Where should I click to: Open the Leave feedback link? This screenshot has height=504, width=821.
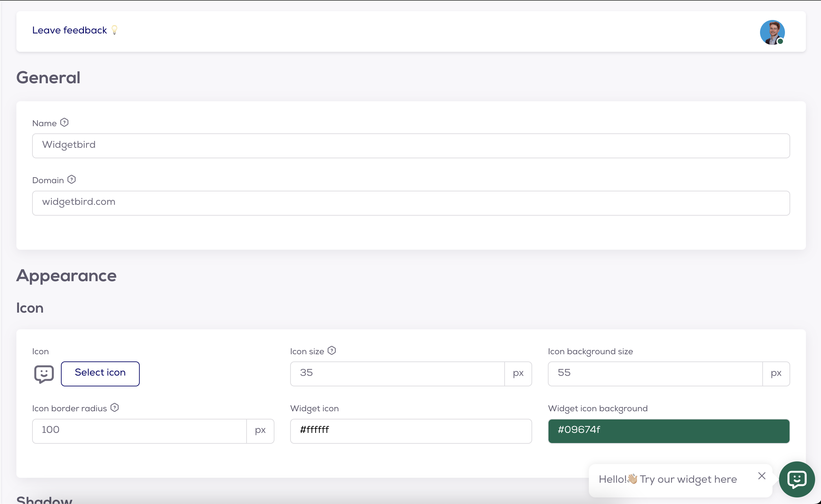[x=70, y=30]
